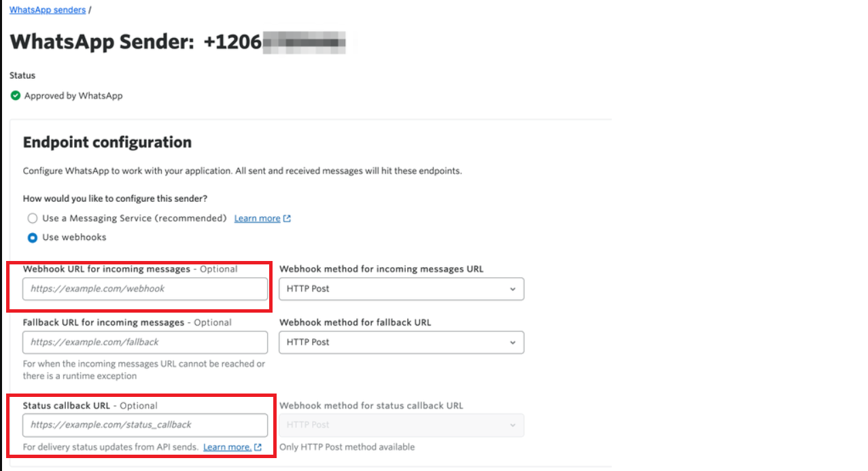Click external link icon beside Messaging Service Learn more
868x471 pixels.
tap(287, 219)
